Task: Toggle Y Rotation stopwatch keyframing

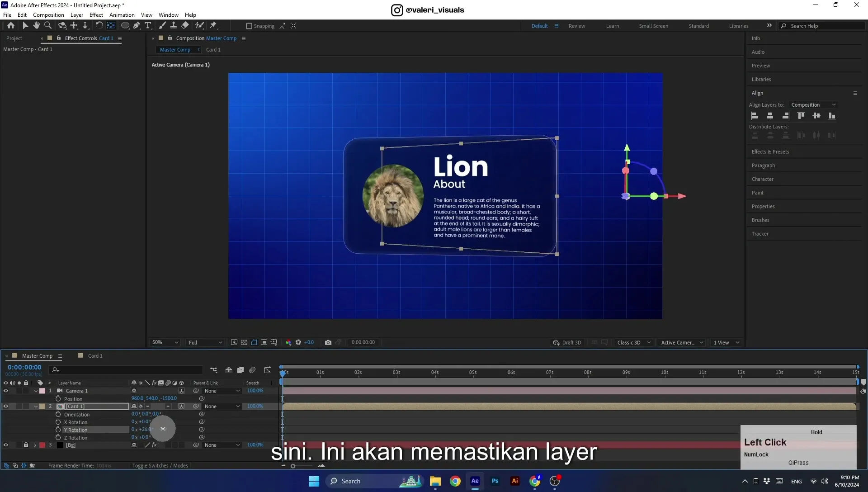Action: (58, 430)
